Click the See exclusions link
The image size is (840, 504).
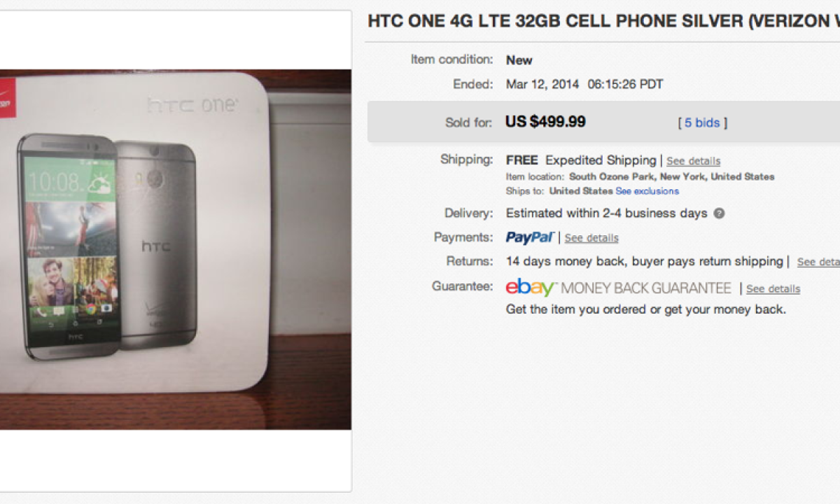(647, 191)
